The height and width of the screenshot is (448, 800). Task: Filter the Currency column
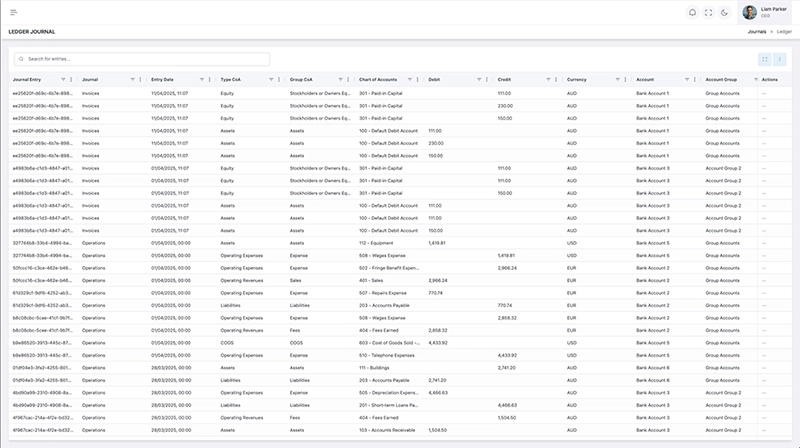[617, 80]
